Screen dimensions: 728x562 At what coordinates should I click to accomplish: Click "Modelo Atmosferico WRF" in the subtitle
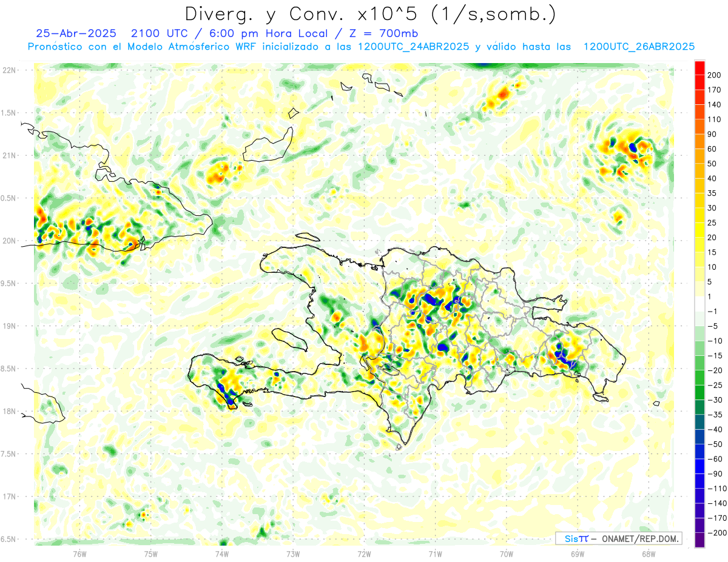(190, 47)
